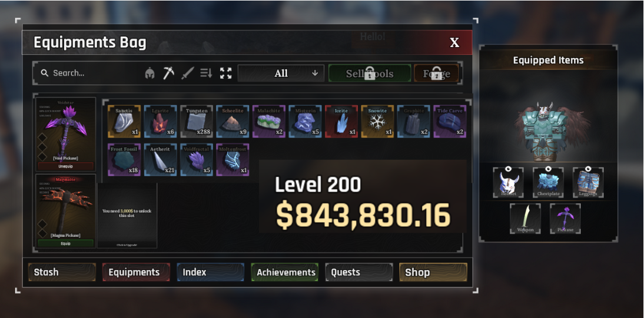Click the Search input field
Image resolution: width=644 pixels, height=318 pixels.
[x=88, y=73]
